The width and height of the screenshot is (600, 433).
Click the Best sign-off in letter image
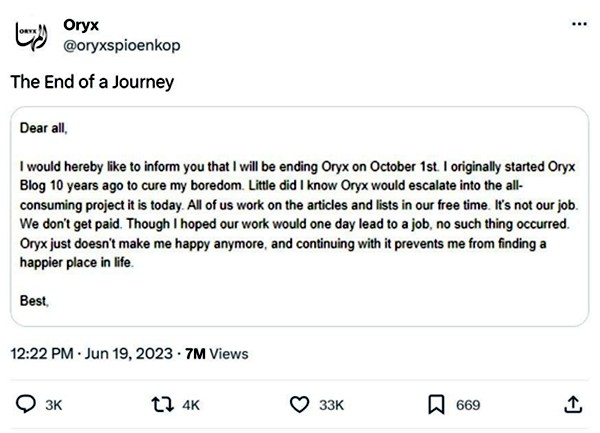pos(34,301)
